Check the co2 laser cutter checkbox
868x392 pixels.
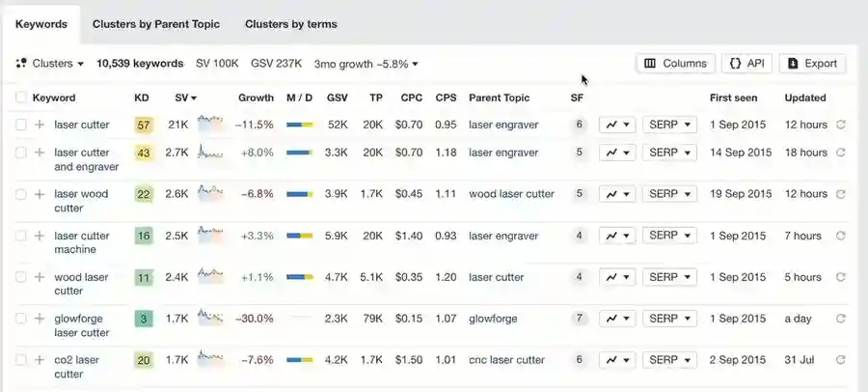click(x=21, y=360)
